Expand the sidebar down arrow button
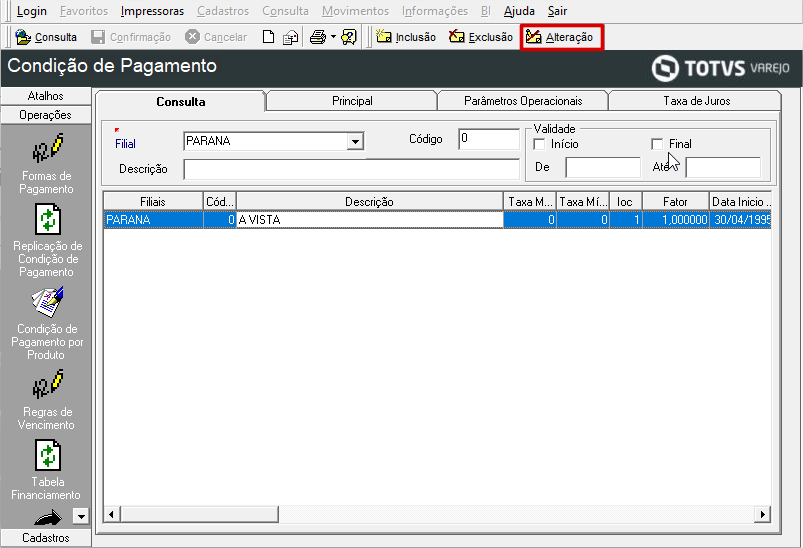Screen dimensions: 803x548 [81, 516]
